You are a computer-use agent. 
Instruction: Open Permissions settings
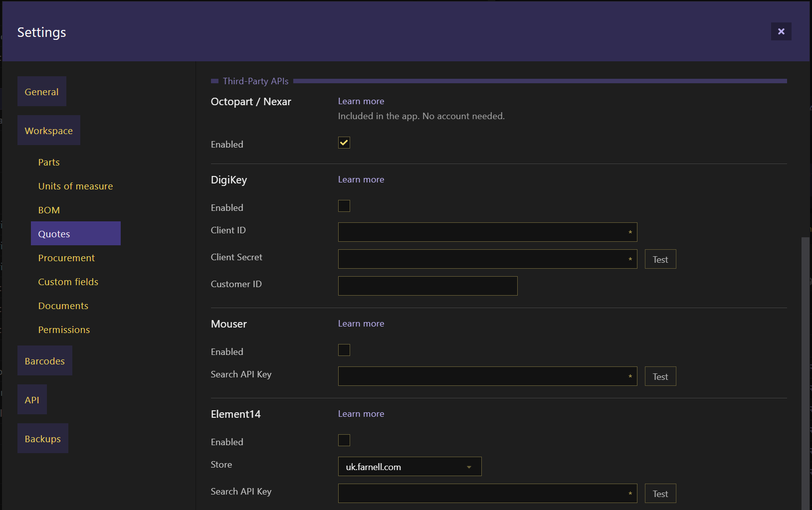[64, 330]
